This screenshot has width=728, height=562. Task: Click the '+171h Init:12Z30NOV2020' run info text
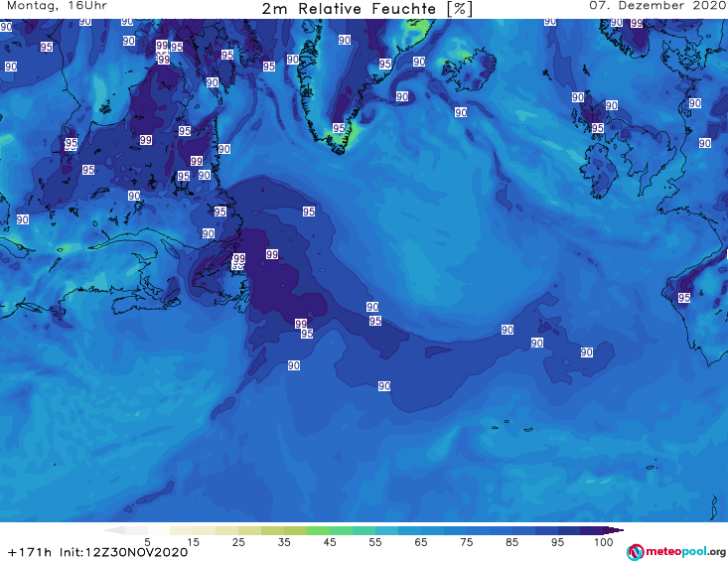tap(98, 552)
